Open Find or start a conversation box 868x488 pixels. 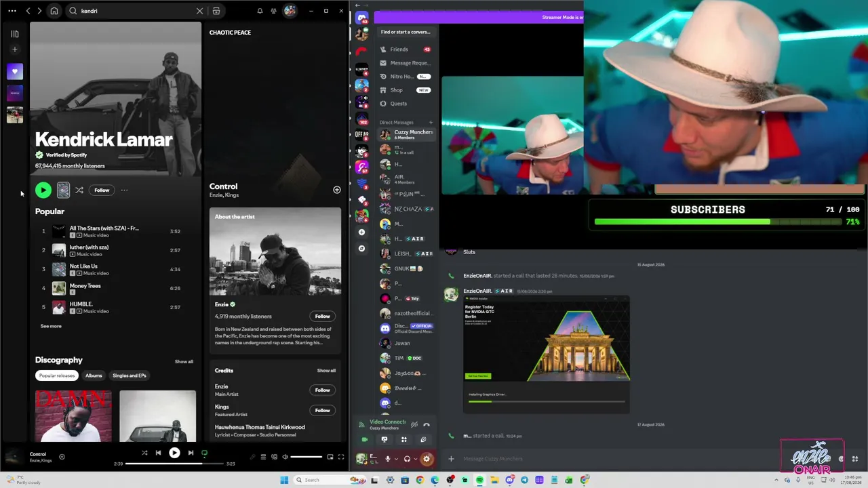[406, 32]
